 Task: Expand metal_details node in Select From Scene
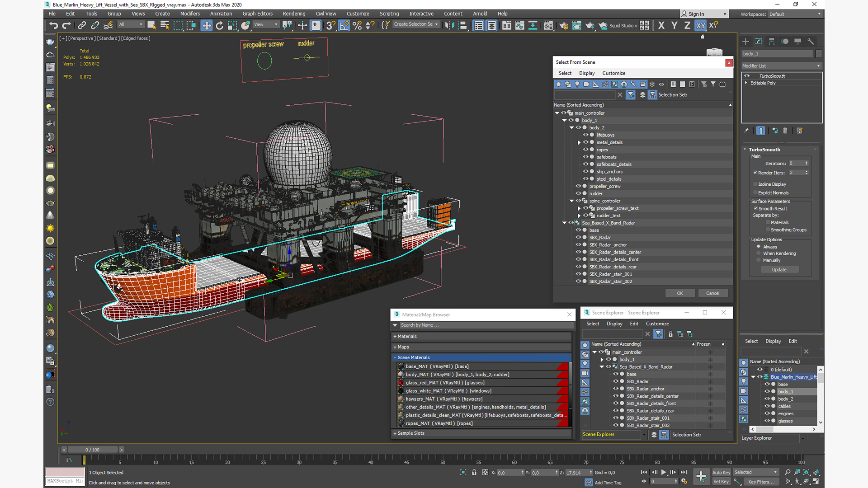click(579, 142)
